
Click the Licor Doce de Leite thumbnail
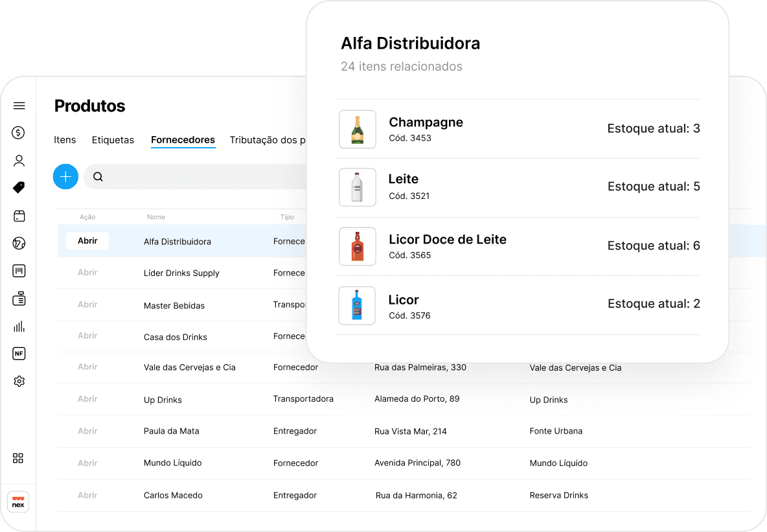click(x=358, y=246)
